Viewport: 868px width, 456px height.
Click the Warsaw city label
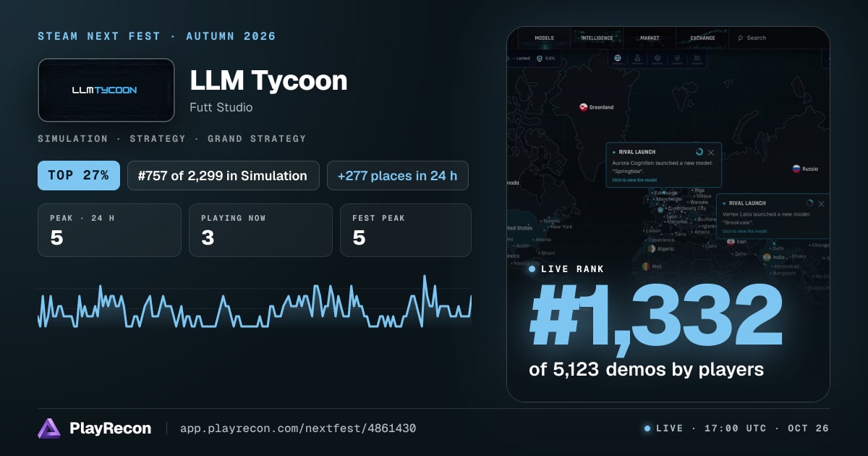pyautogui.click(x=699, y=202)
